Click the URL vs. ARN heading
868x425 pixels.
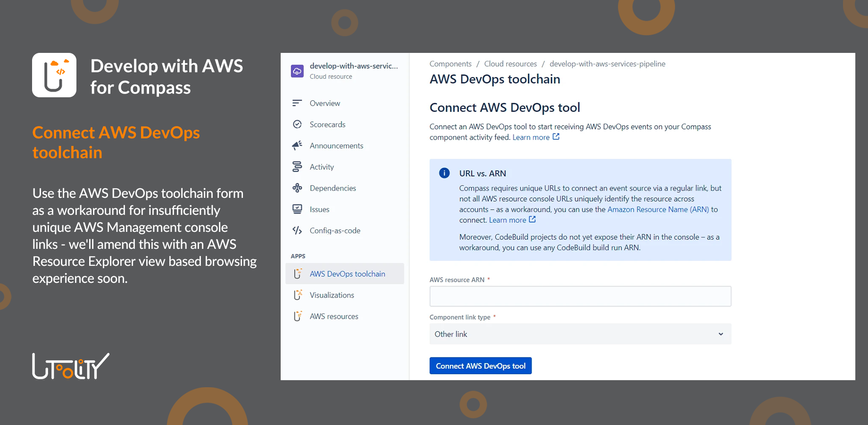[483, 173]
